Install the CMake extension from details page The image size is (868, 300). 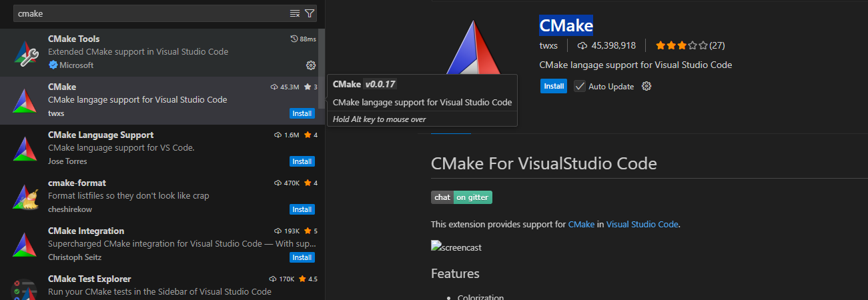(x=554, y=86)
